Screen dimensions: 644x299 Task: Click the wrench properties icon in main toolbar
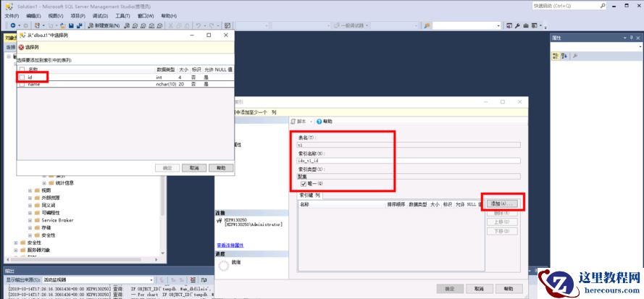tap(517, 25)
